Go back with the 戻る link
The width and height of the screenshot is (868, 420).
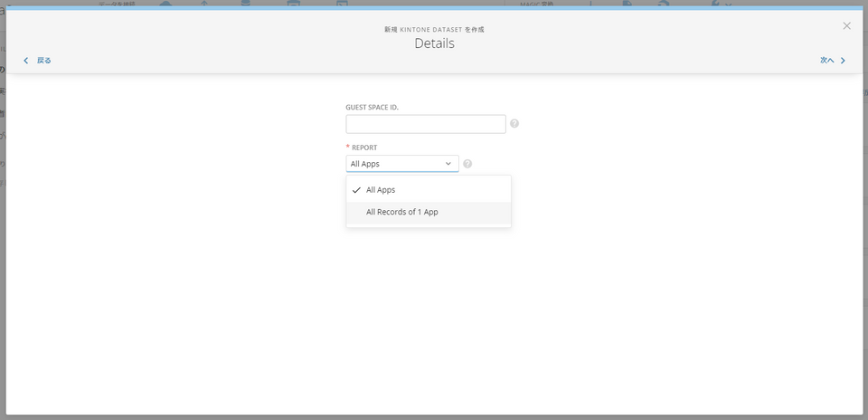tap(38, 61)
